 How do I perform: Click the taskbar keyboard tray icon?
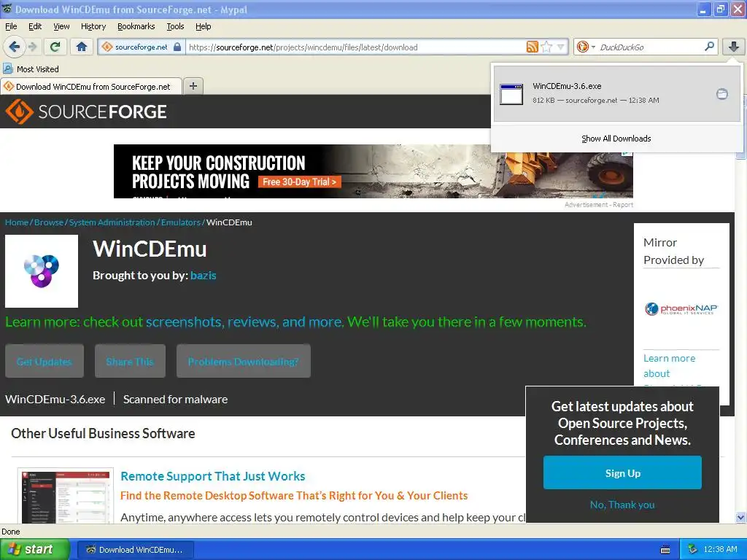665,550
